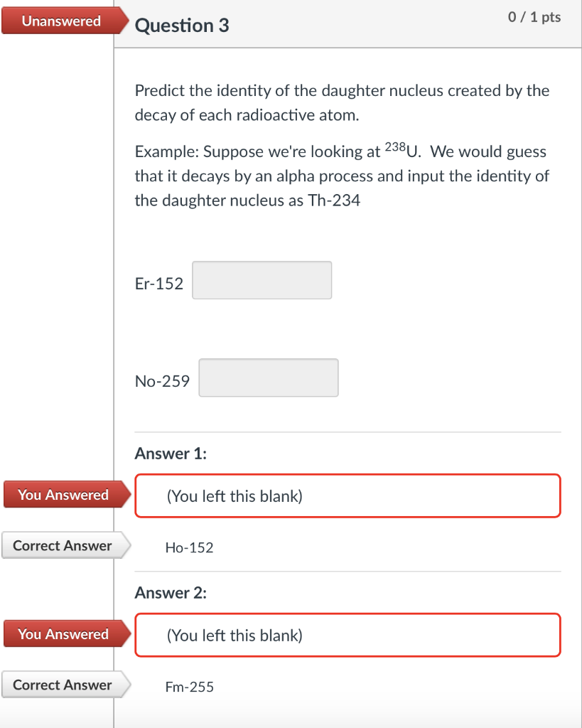Screen dimensions: 582x728
Task: Click the red Unanswered status badge
Action: click(60, 21)
